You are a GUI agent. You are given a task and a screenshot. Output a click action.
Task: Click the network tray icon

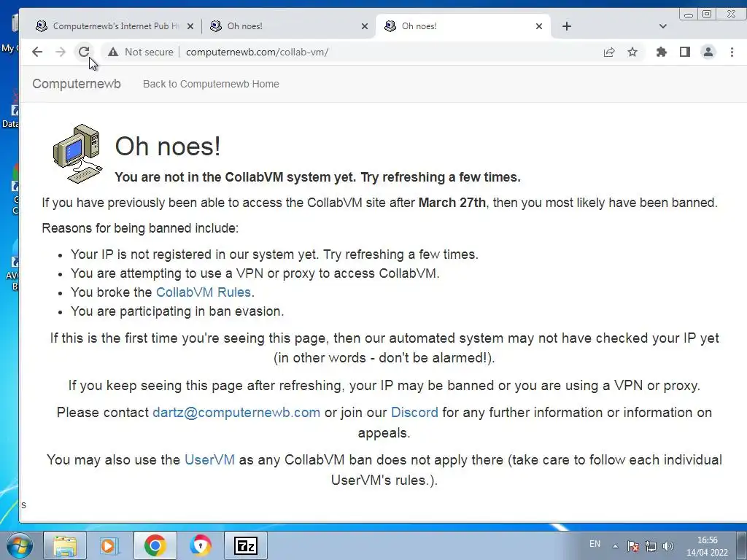coord(650,546)
